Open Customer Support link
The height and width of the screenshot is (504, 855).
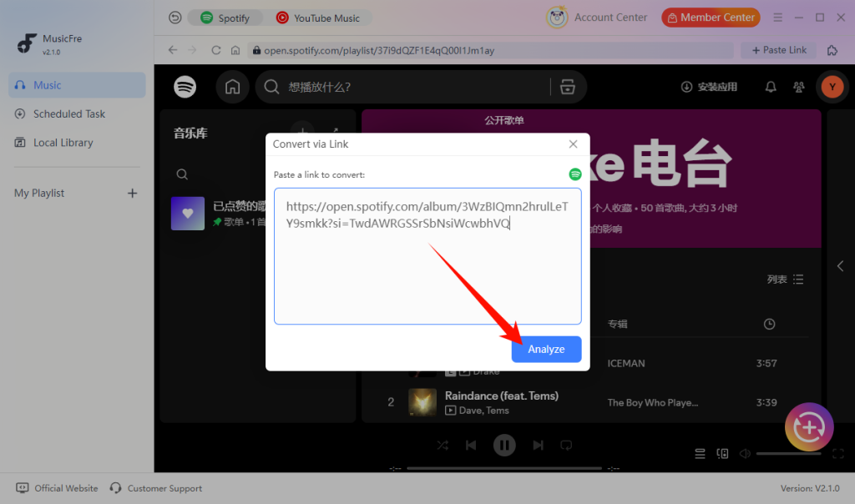[156, 488]
